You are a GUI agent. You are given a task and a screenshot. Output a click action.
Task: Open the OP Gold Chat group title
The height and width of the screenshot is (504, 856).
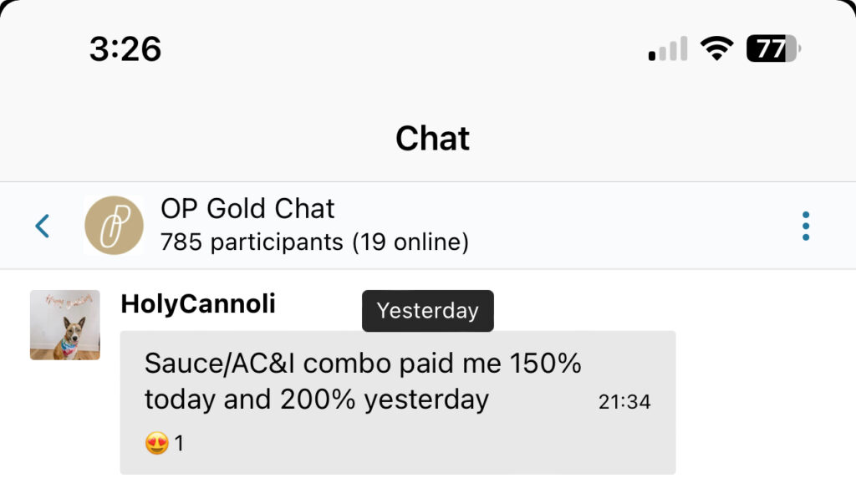point(247,208)
